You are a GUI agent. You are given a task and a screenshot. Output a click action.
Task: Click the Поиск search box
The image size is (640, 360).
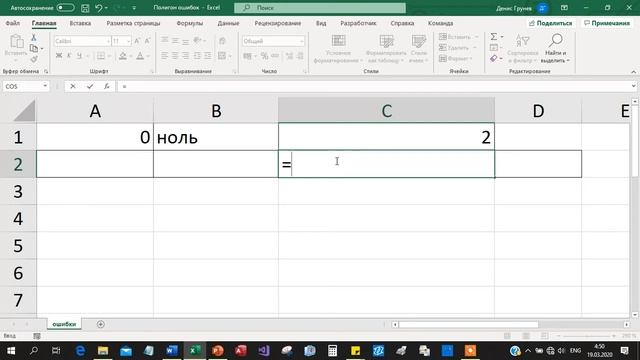click(x=320, y=8)
